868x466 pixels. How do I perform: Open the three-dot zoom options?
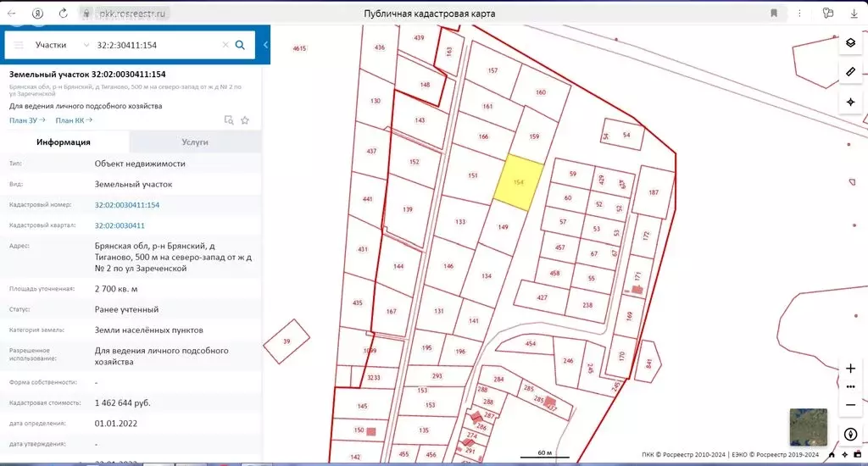(x=850, y=386)
